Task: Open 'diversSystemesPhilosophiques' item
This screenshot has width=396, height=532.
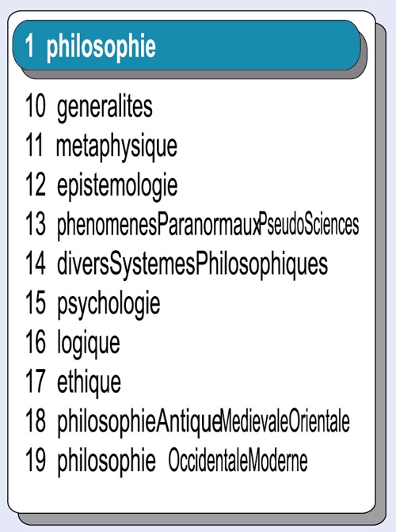Action: tap(192, 265)
